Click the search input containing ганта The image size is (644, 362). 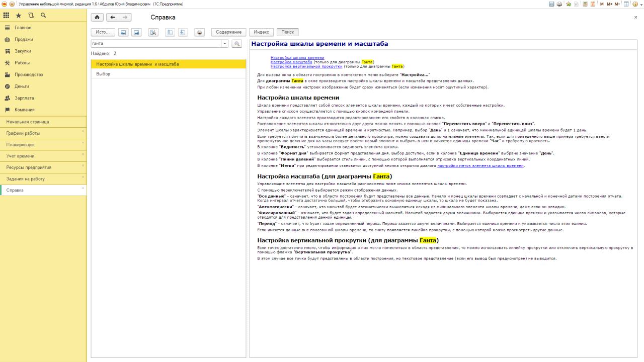point(156,44)
